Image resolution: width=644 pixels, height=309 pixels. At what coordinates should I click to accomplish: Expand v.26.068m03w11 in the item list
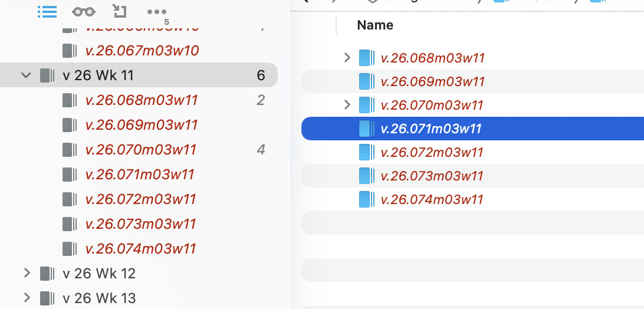pyautogui.click(x=347, y=58)
